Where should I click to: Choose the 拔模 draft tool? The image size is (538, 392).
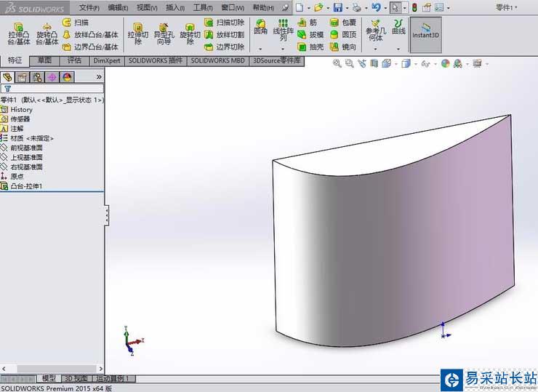coord(310,35)
